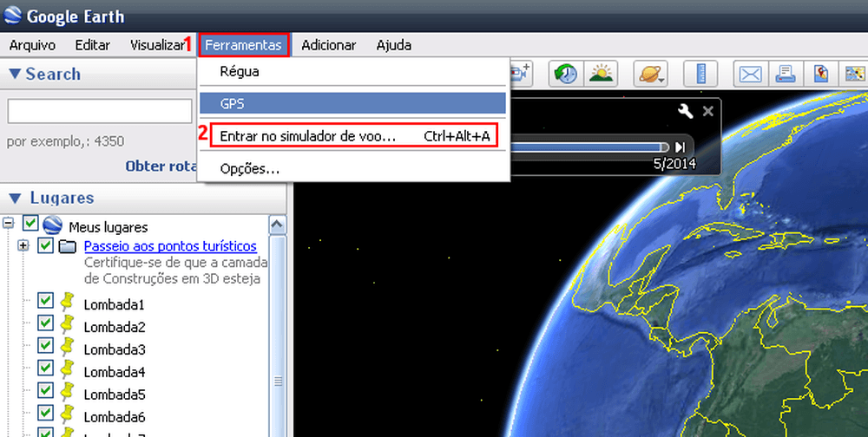Click the Lombada2 yellow pushpin icon
The image size is (868, 437).
click(67, 323)
